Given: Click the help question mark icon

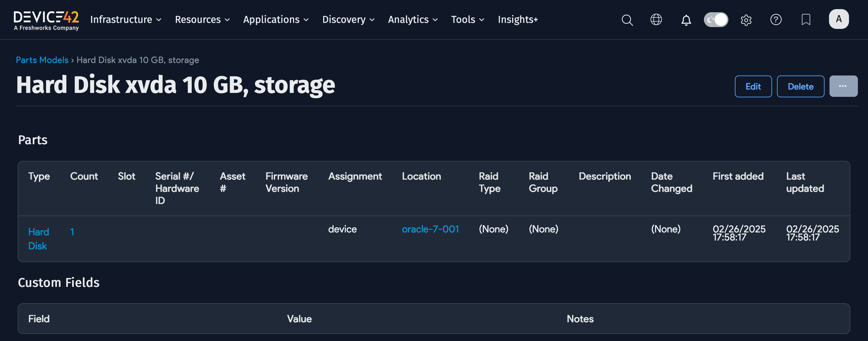Looking at the screenshot, I should [776, 20].
